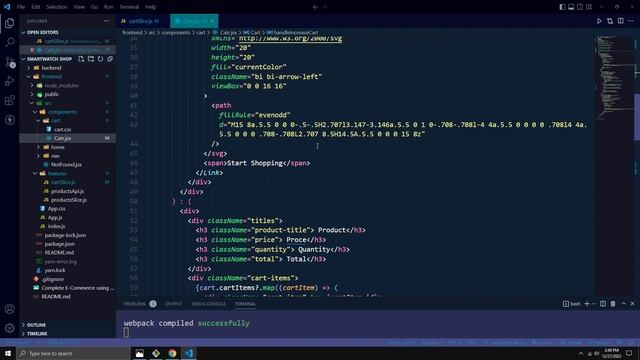Open Run and Debug view
The width and height of the screenshot is (640, 360).
[x=10, y=81]
